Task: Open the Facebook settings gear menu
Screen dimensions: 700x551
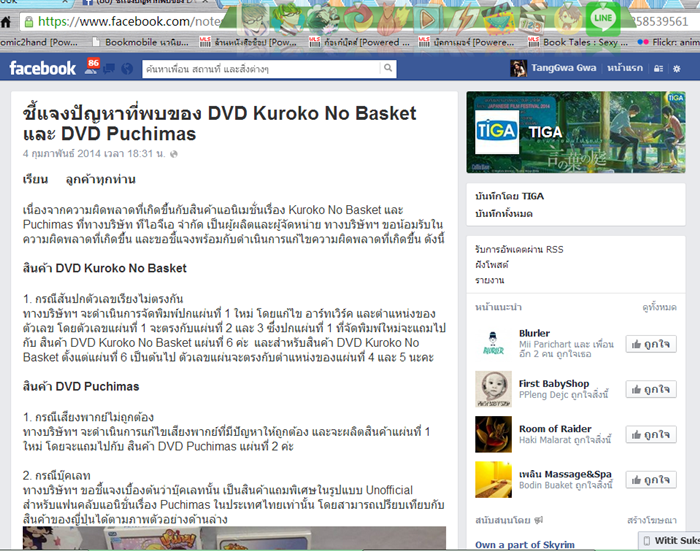Action: (x=677, y=68)
